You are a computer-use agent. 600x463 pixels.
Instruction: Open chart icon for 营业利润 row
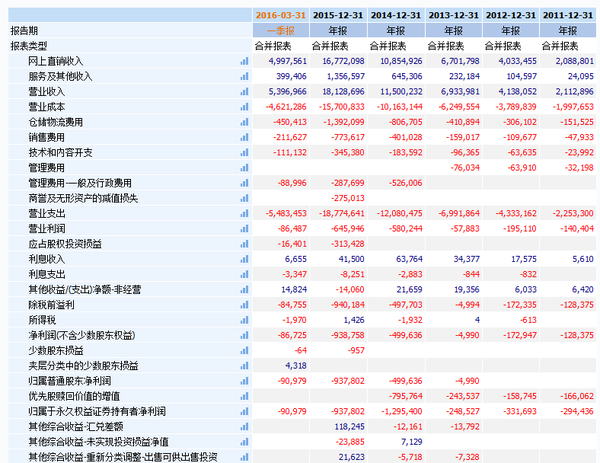coord(244,229)
